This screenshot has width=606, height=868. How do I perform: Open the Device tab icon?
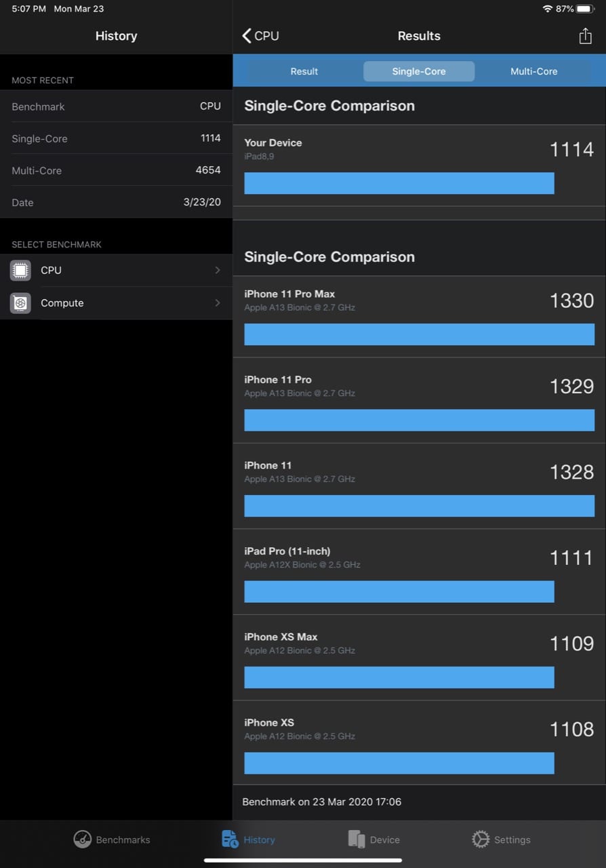pyautogui.click(x=357, y=840)
